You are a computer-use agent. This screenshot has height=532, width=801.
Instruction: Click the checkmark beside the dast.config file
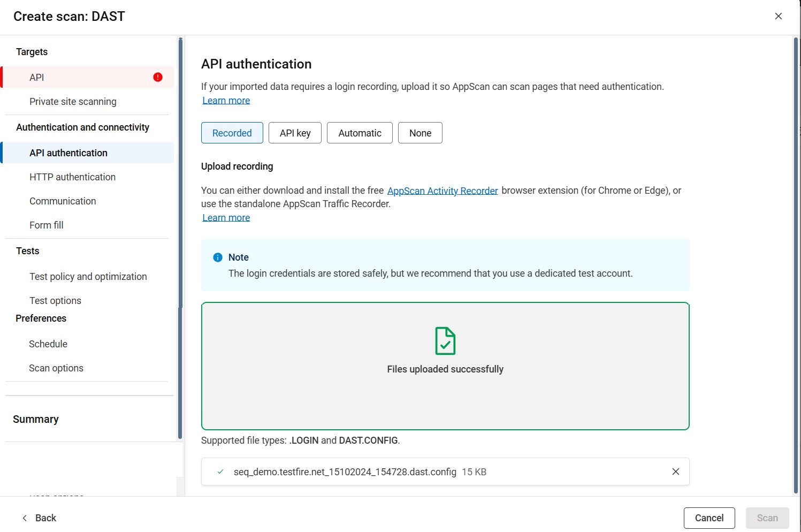click(220, 472)
